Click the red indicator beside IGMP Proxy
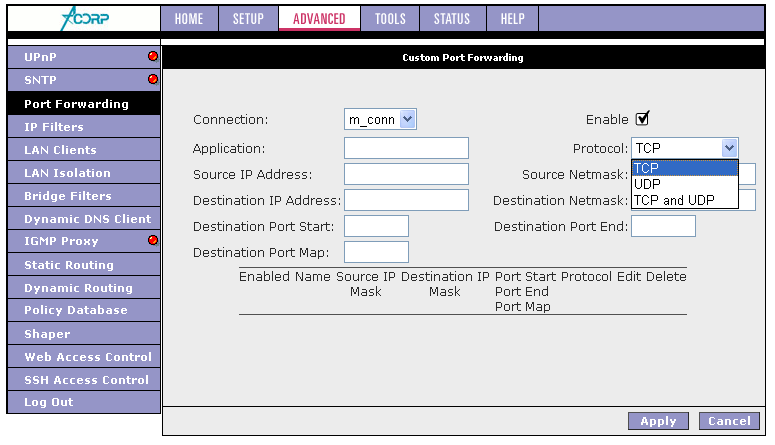Screen dimensions: 775x445 click(153, 241)
